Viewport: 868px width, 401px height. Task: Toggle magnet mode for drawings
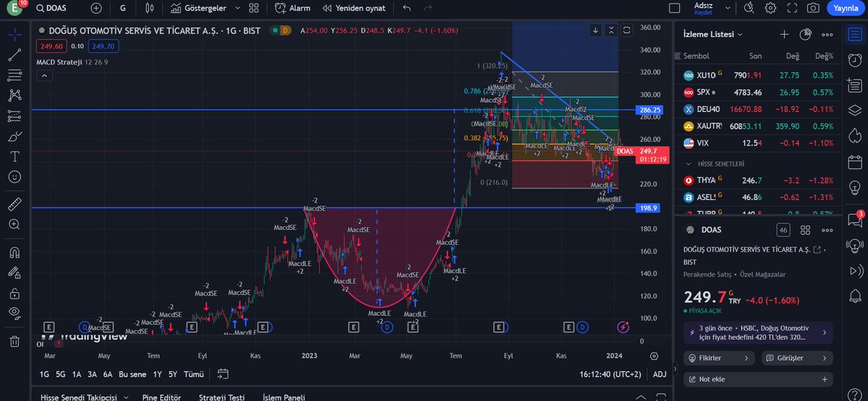pos(14,253)
